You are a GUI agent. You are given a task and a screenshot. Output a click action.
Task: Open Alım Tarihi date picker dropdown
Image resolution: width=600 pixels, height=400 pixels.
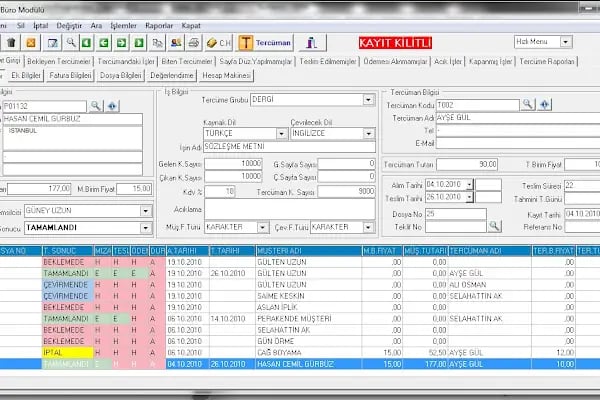coord(469,184)
